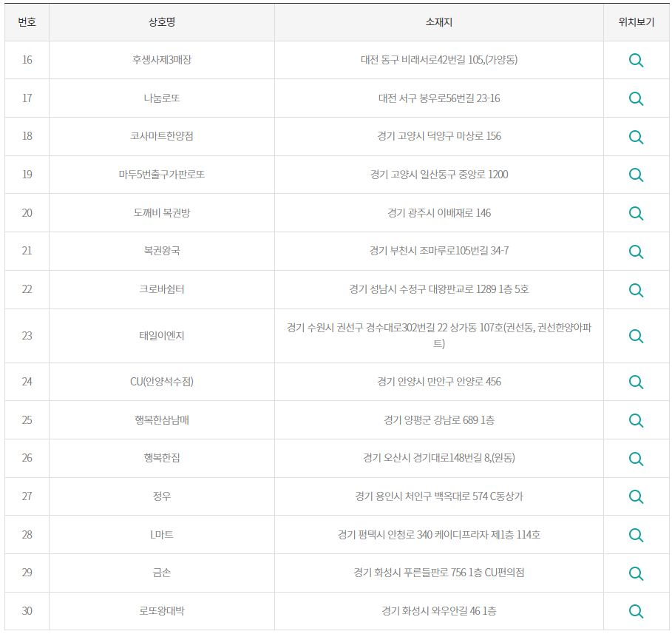This screenshot has height=634, width=672.
Task: Show location of 코사마트한양점
Action: [x=636, y=137]
